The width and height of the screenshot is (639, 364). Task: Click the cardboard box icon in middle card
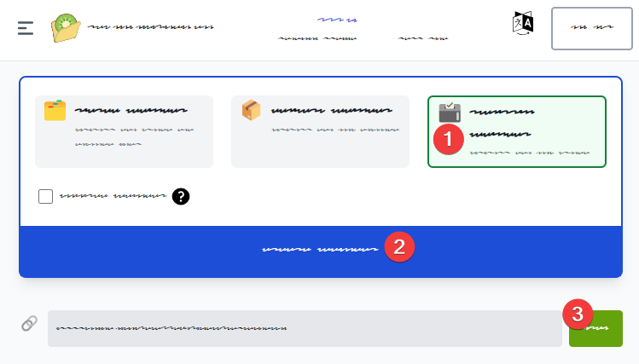click(x=251, y=110)
